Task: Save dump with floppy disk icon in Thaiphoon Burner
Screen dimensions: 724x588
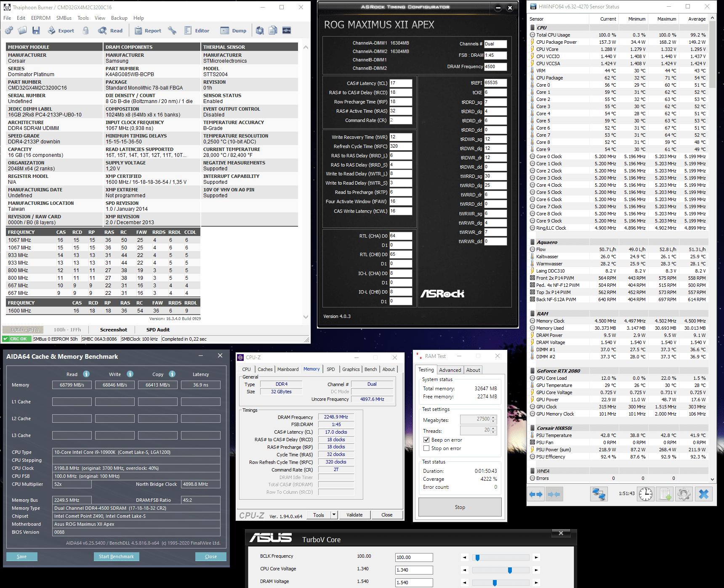Action: (x=36, y=31)
